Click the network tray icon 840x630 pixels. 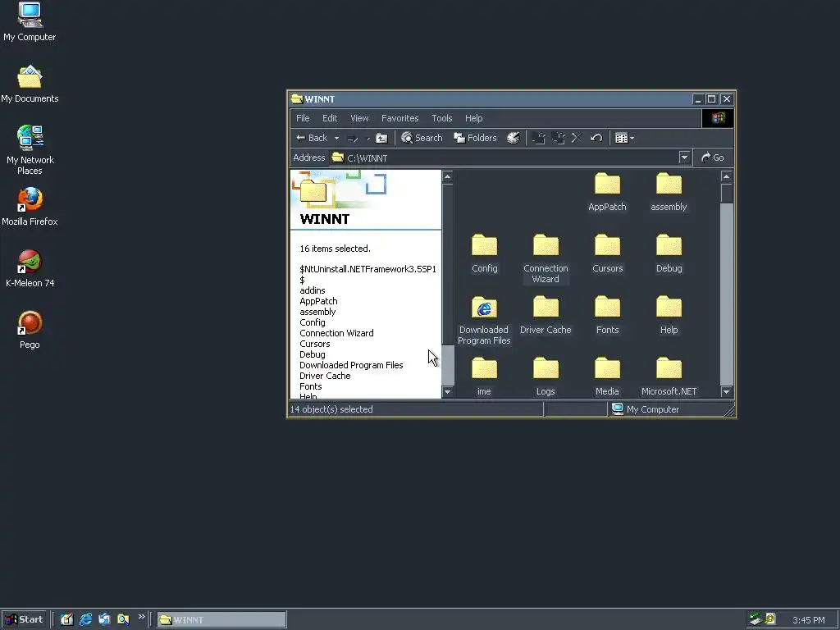756,619
